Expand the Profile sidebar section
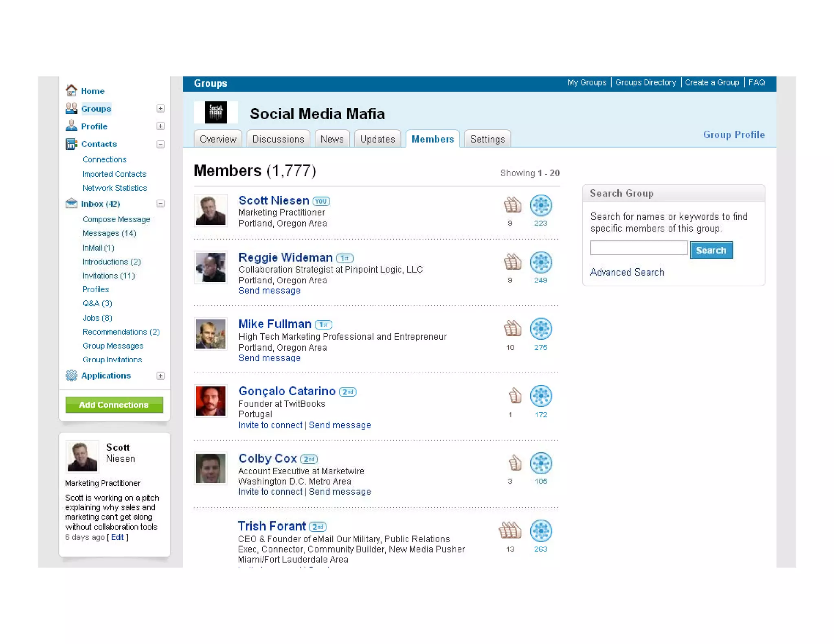The height and width of the screenshot is (644, 834). tap(160, 126)
